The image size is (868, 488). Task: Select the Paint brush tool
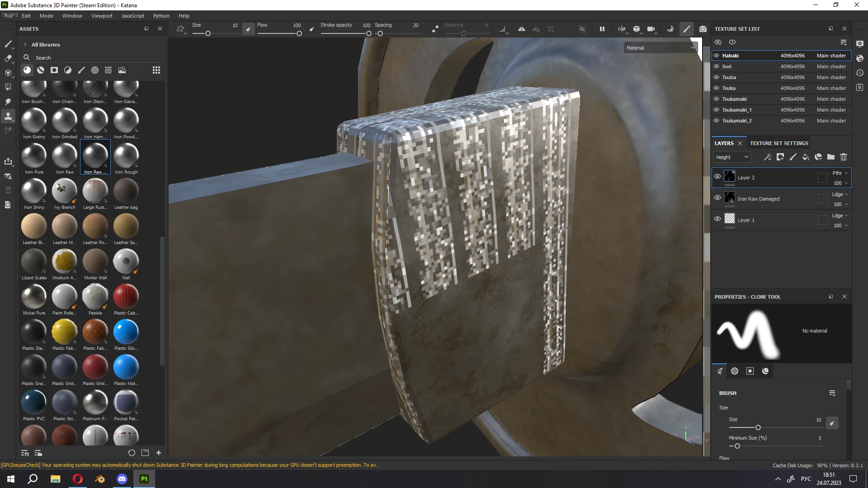(8, 44)
